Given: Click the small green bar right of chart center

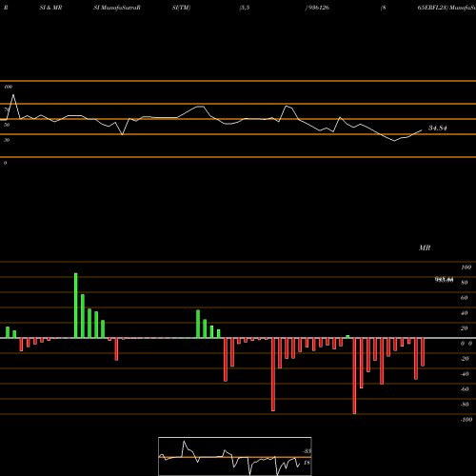Looking at the screenshot, I should (x=347, y=337).
